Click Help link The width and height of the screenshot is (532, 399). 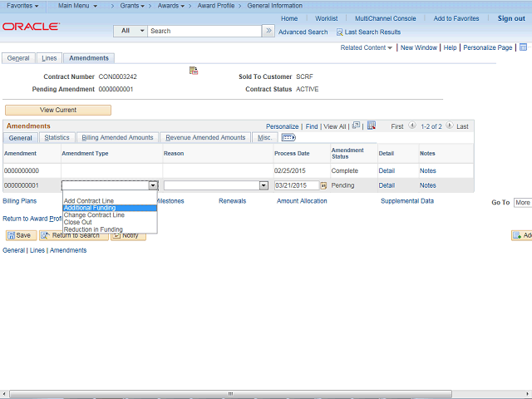pos(450,47)
